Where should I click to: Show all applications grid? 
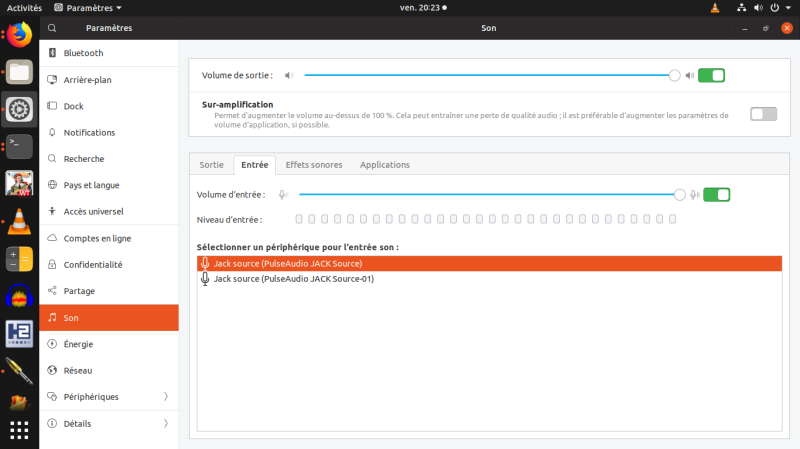(x=19, y=430)
